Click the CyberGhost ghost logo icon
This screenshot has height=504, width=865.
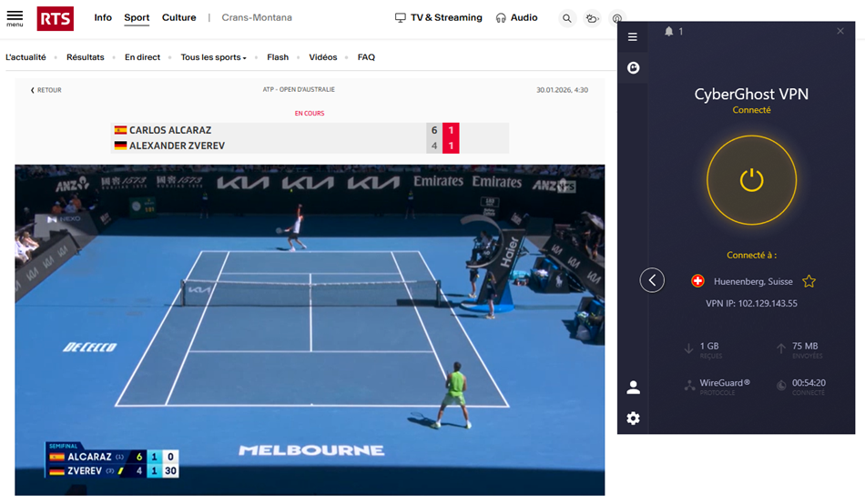pyautogui.click(x=634, y=67)
